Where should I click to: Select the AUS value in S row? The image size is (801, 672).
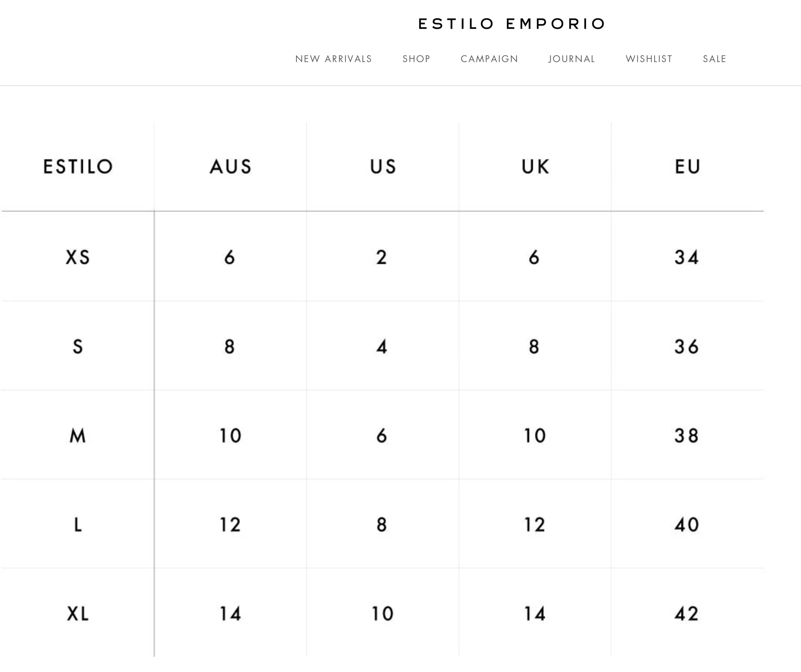coord(229,347)
